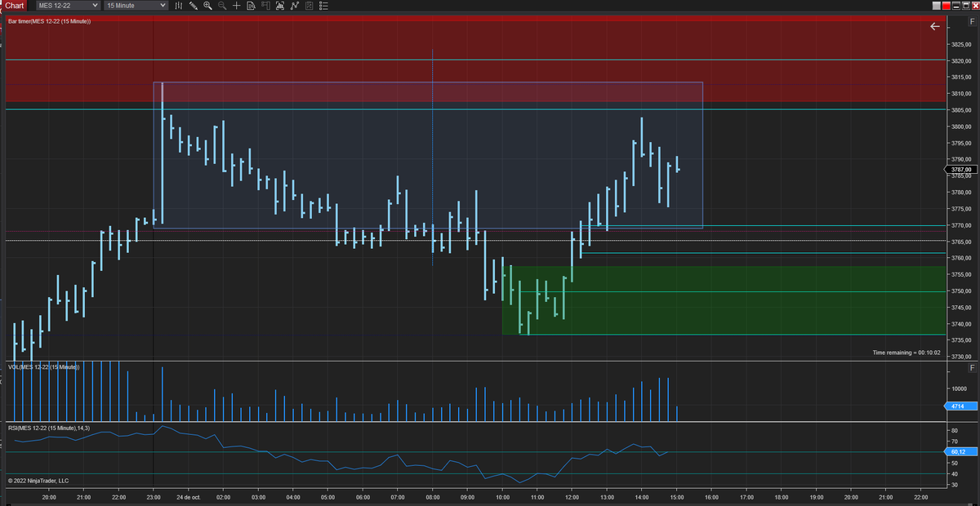
Task: Toggle the Chart Trader panel icon
Action: tap(265, 6)
